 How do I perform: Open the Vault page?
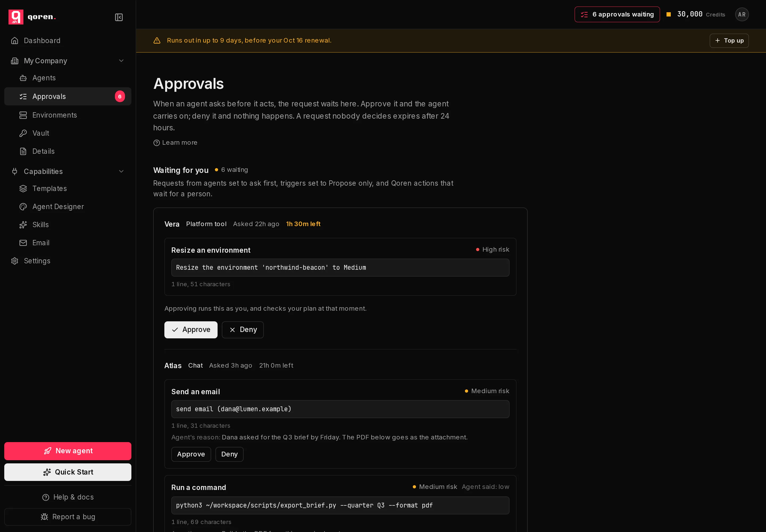click(68, 133)
